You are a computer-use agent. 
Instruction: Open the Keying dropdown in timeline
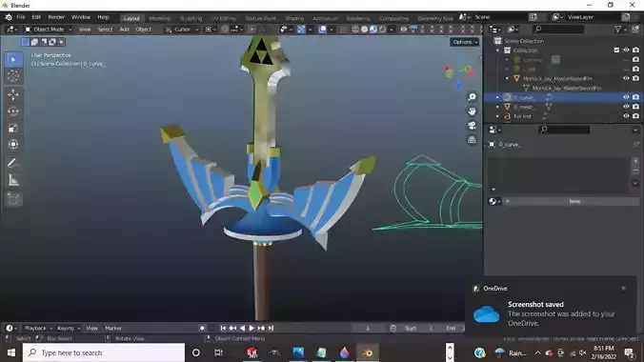click(69, 328)
